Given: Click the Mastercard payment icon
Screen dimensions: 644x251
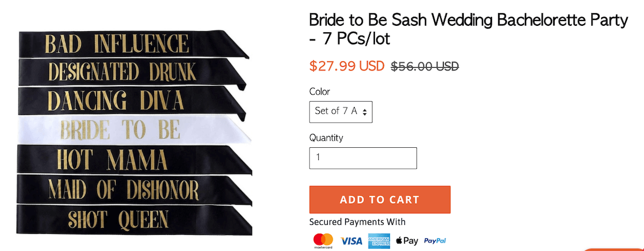Looking at the screenshot, I should click(323, 240).
